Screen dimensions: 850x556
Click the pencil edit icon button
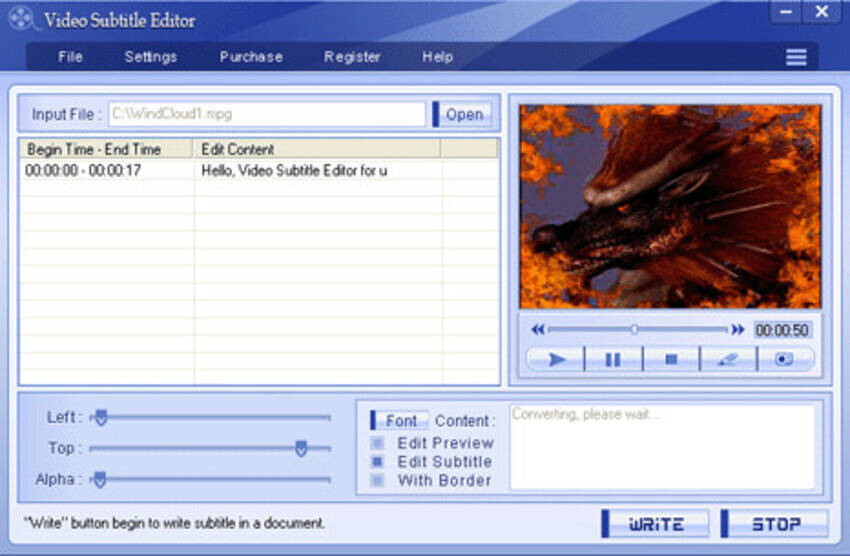coord(728,359)
